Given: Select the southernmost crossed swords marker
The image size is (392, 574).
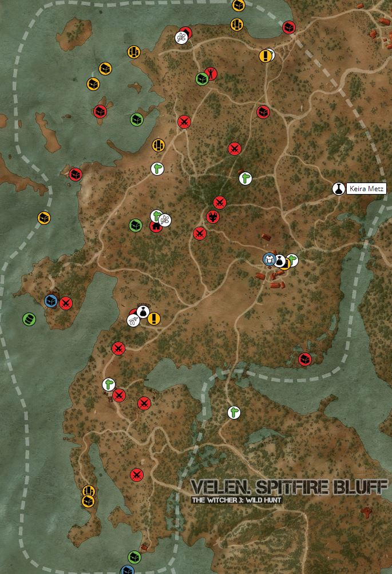Looking at the screenshot, I should [137, 475].
